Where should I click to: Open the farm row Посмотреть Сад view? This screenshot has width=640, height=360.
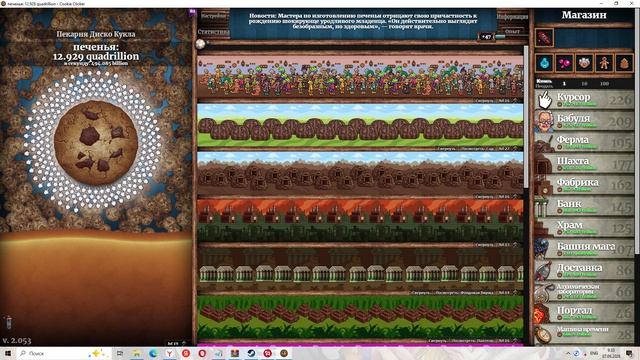(478, 149)
